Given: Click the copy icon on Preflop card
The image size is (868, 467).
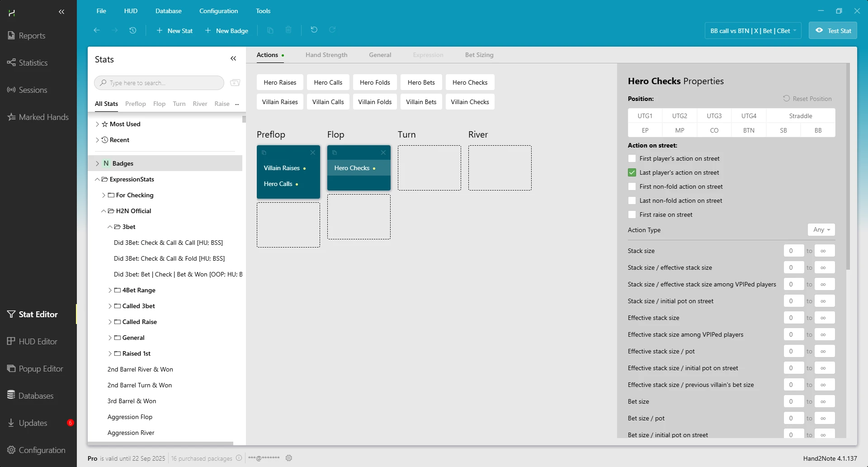Looking at the screenshot, I should [x=264, y=153].
